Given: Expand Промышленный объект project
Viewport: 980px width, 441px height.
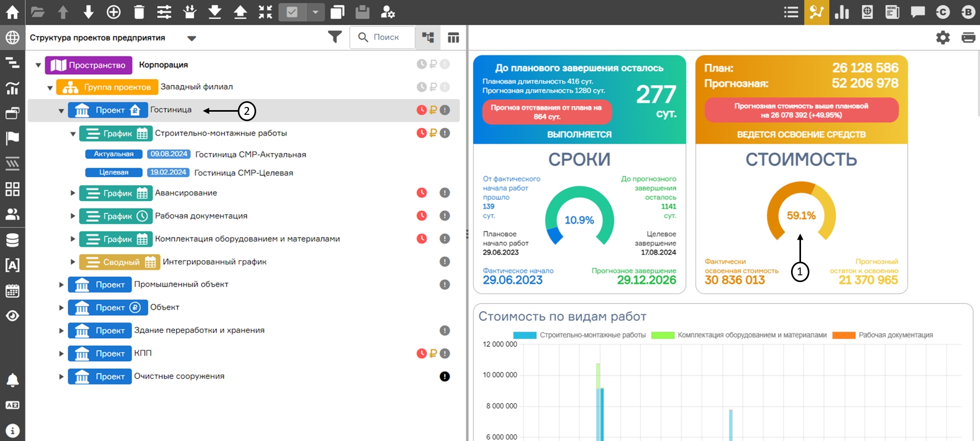Looking at the screenshot, I should [x=61, y=285].
